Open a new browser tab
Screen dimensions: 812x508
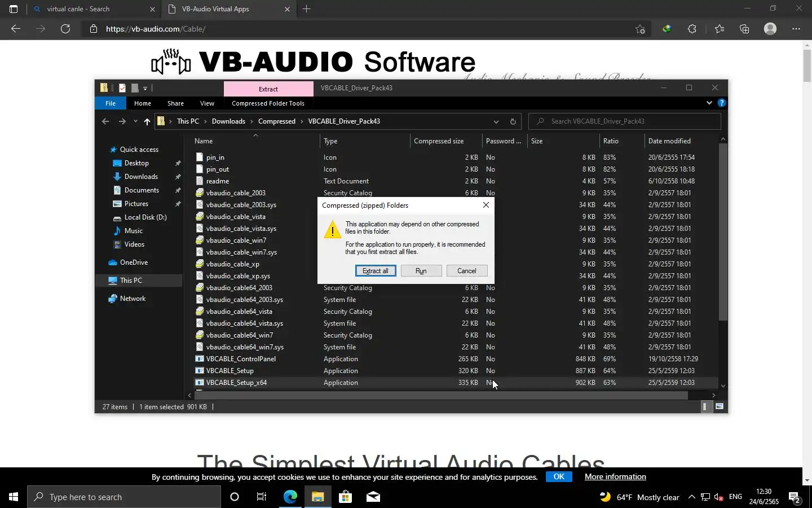307,9
